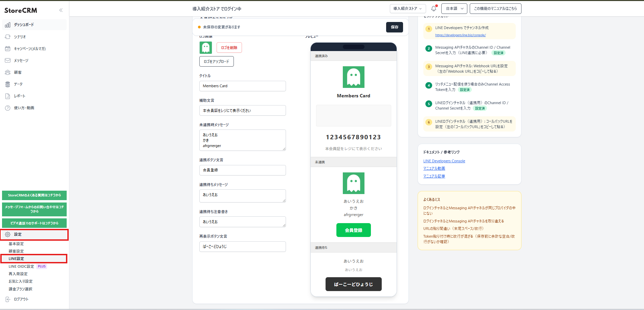
Task: Click the ロゴを削除 button
Action: coord(229,48)
